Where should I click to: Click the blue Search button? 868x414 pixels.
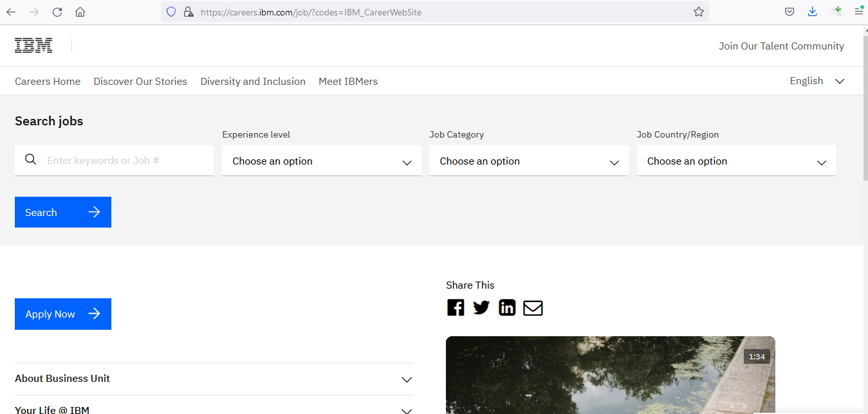[x=63, y=212]
